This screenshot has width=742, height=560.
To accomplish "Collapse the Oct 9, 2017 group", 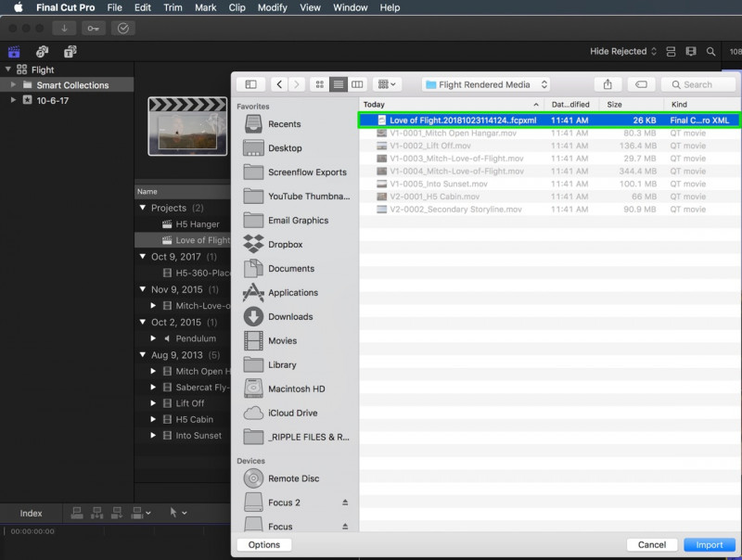I will coord(143,256).
